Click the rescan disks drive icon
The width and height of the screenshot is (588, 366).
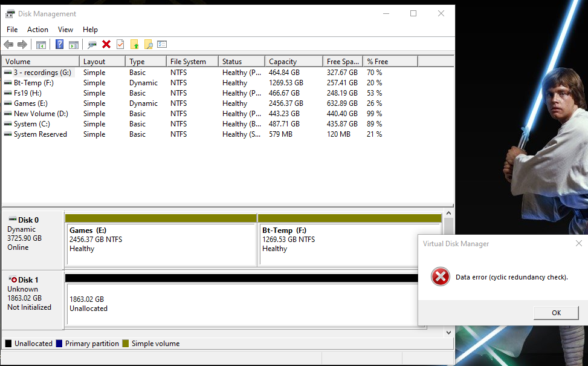coord(92,45)
